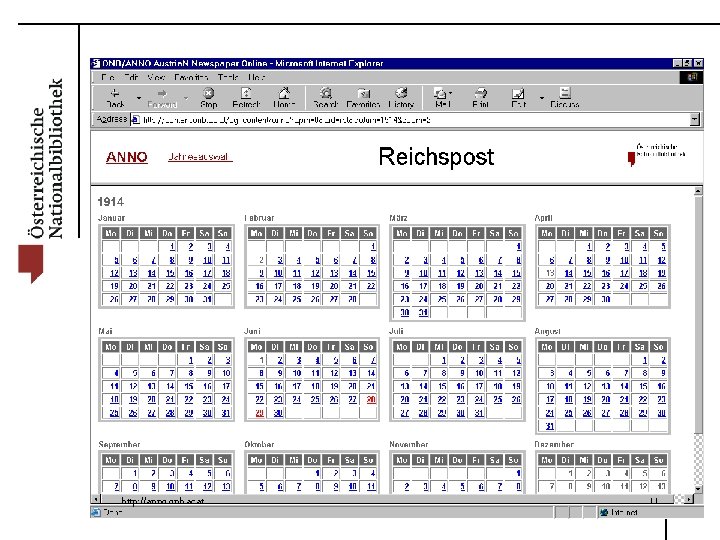Viewport: 720px width, 540px height.
Task: Open the 31 März issue
Action: 423,312
